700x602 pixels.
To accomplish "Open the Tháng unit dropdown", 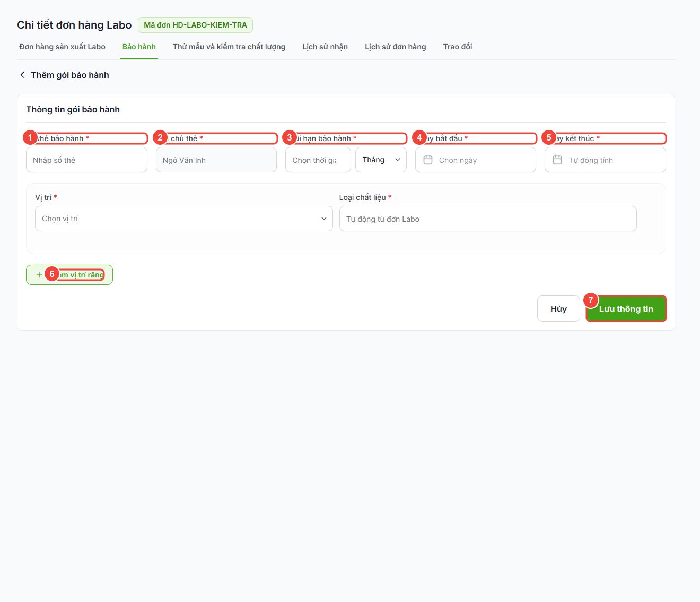I will [381, 160].
